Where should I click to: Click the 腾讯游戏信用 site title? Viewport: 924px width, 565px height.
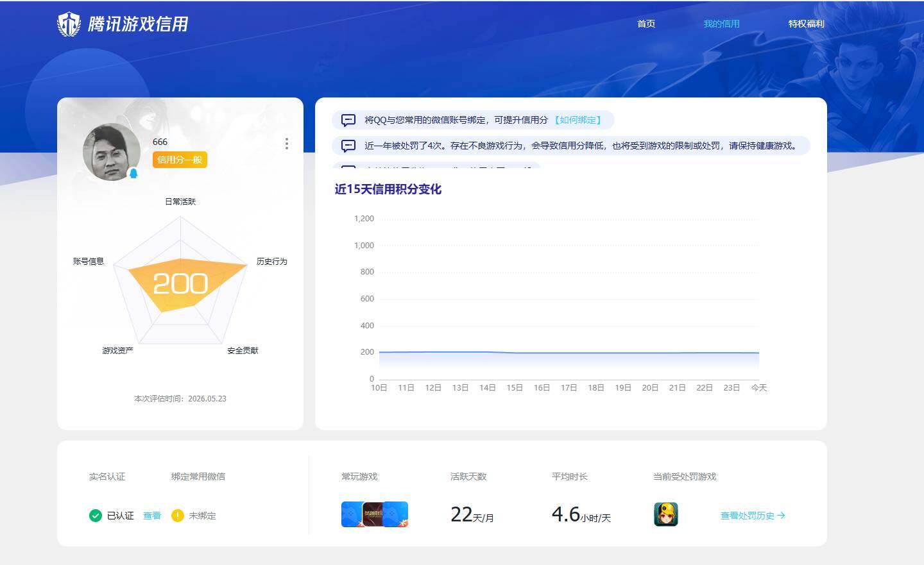tap(138, 24)
